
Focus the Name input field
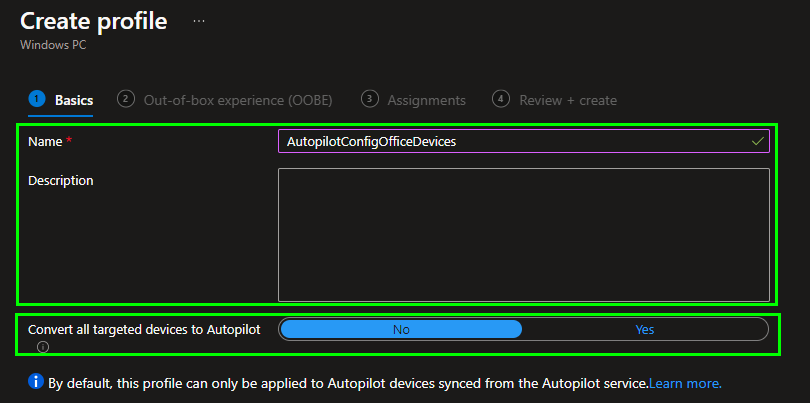510,142
